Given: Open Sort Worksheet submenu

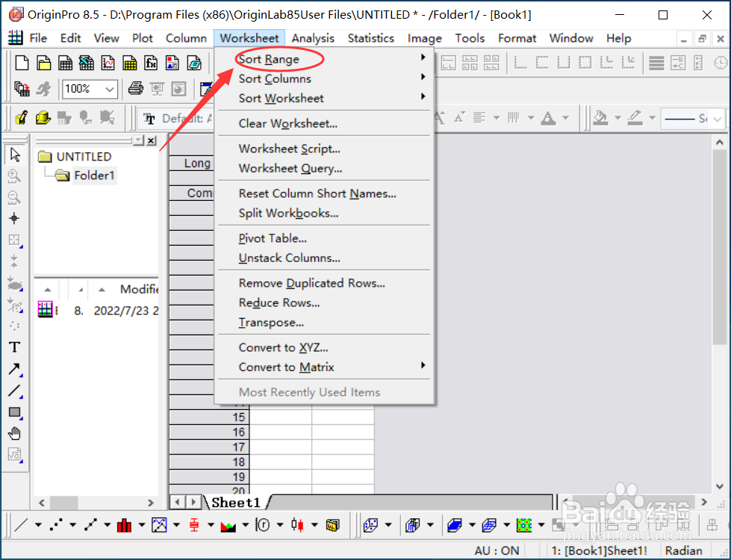Looking at the screenshot, I should tap(325, 99).
